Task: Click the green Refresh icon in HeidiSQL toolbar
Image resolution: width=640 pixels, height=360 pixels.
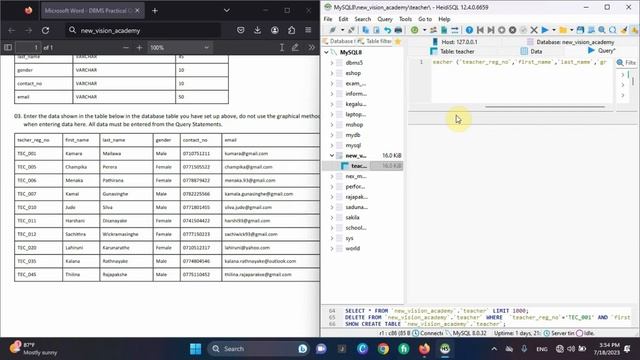Action: coord(415,30)
